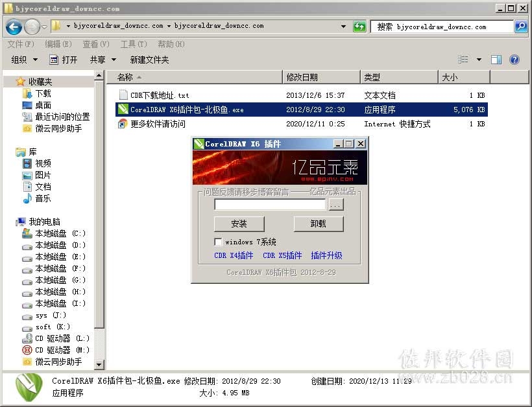Open 本地磁盘 (D:) drive
This screenshot has height=407, width=532.
click(x=54, y=245)
